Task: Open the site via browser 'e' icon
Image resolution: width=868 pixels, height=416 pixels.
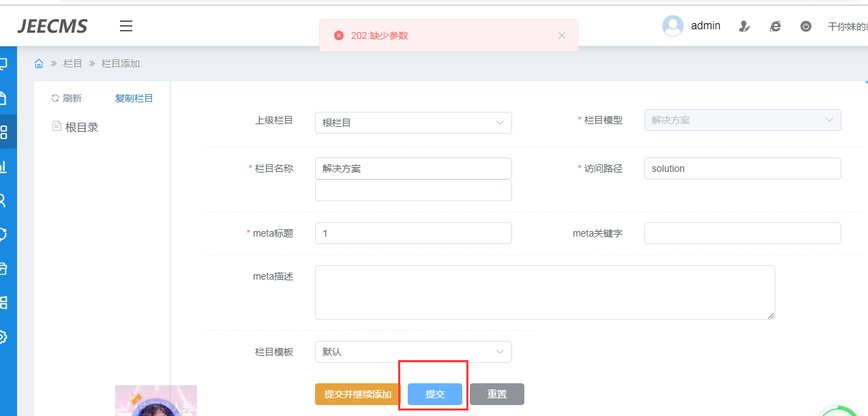Action: click(775, 27)
